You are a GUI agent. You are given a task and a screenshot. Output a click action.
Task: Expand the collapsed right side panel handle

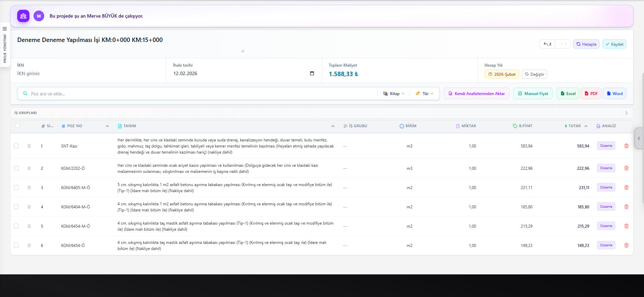[639, 138]
